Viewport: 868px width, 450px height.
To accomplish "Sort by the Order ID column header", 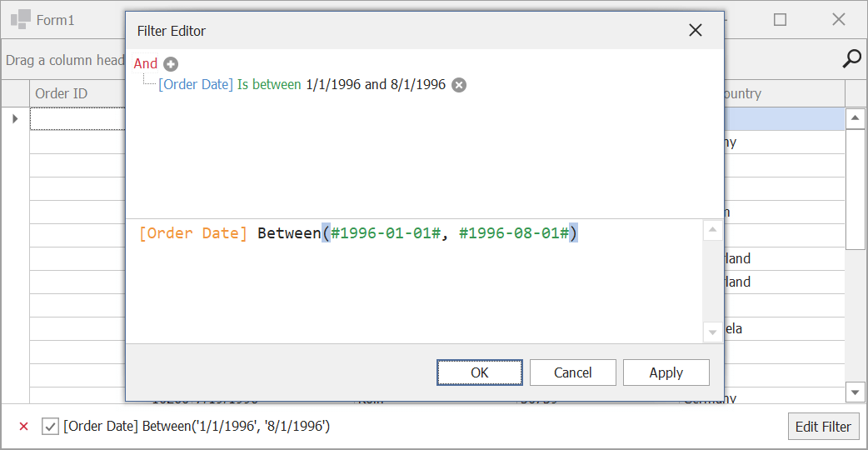I will pyautogui.click(x=77, y=93).
